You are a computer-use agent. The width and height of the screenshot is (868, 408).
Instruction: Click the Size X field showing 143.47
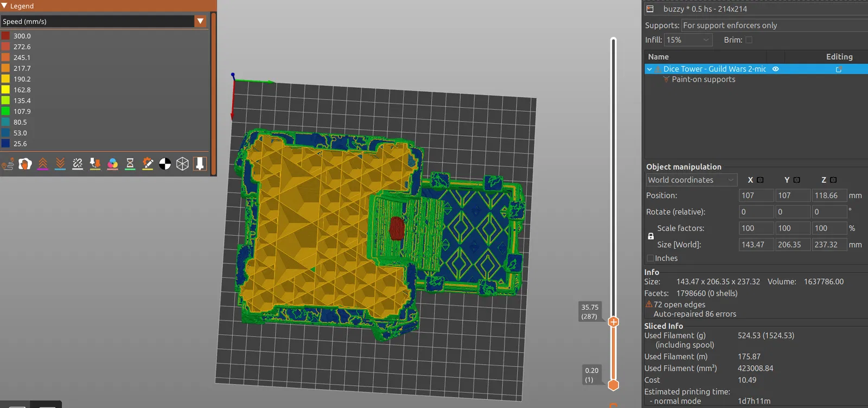click(x=756, y=245)
